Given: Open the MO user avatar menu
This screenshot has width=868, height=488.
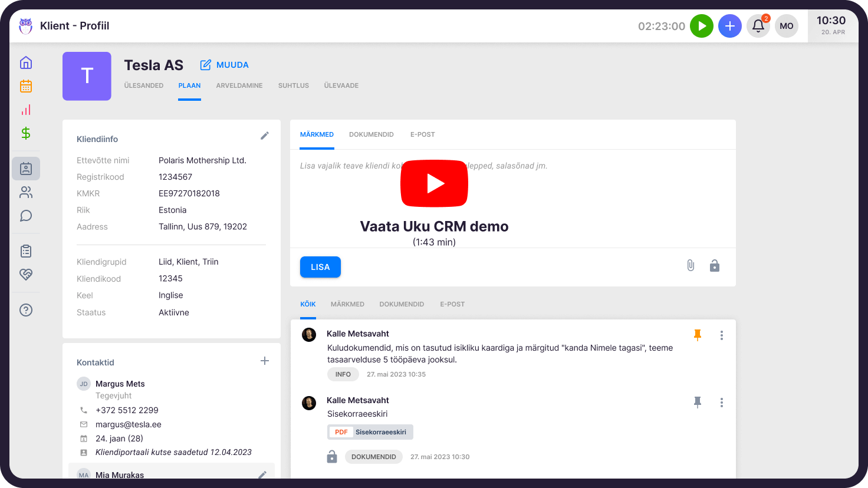Looking at the screenshot, I should (x=787, y=26).
